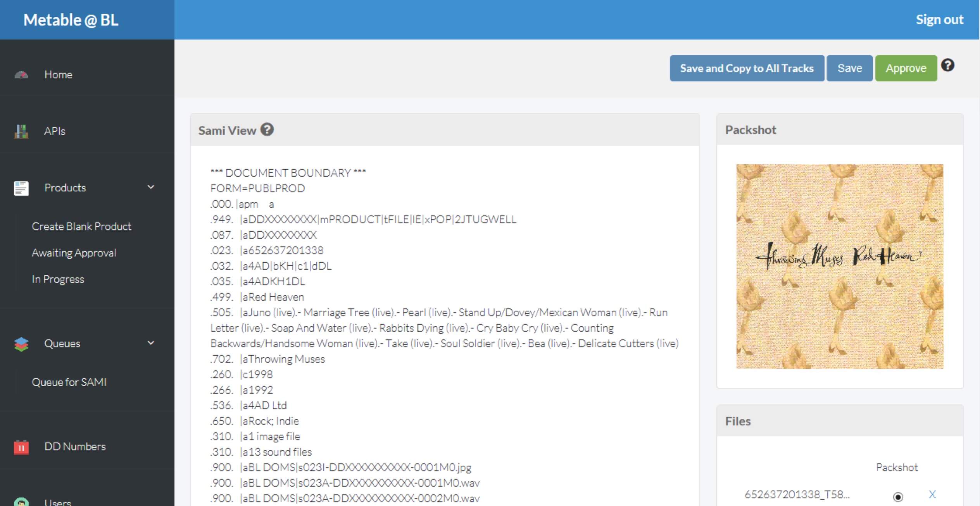
Task: Open Queue for SAMI
Action: click(69, 382)
